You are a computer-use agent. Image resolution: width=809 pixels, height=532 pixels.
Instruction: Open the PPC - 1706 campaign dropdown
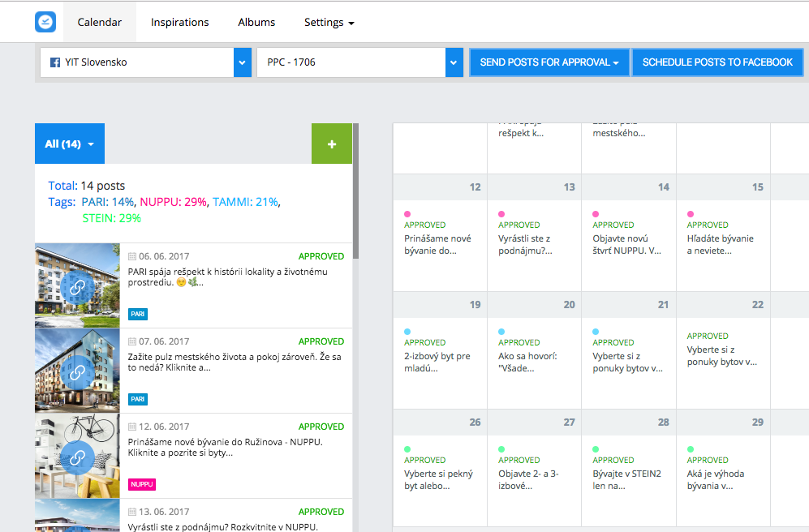(454, 62)
